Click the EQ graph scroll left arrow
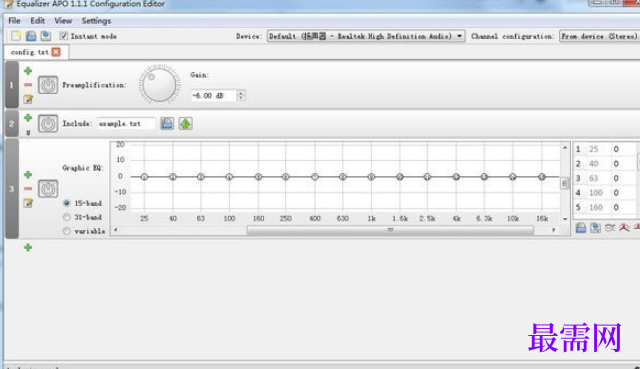The image size is (640, 369). (x=116, y=230)
